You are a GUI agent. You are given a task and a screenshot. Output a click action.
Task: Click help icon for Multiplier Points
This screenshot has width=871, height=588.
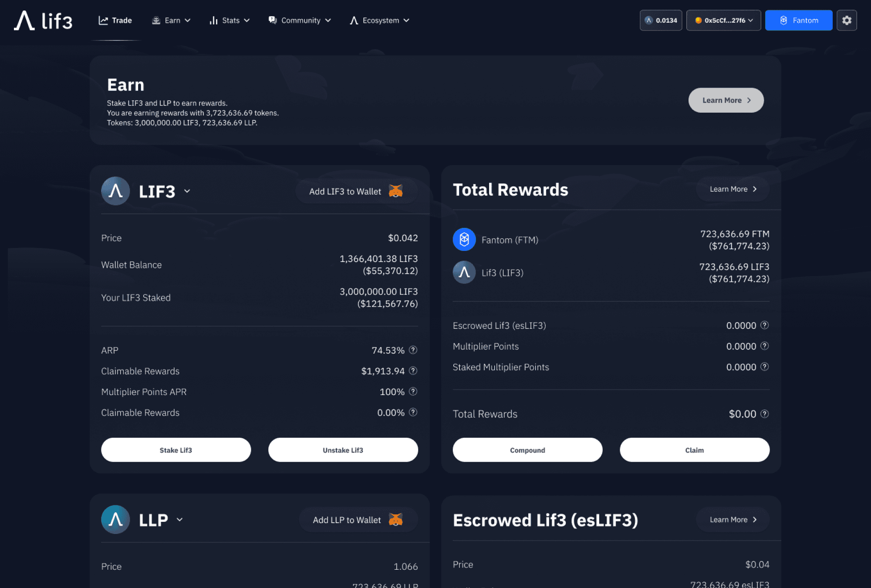click(x=765, y=346)
